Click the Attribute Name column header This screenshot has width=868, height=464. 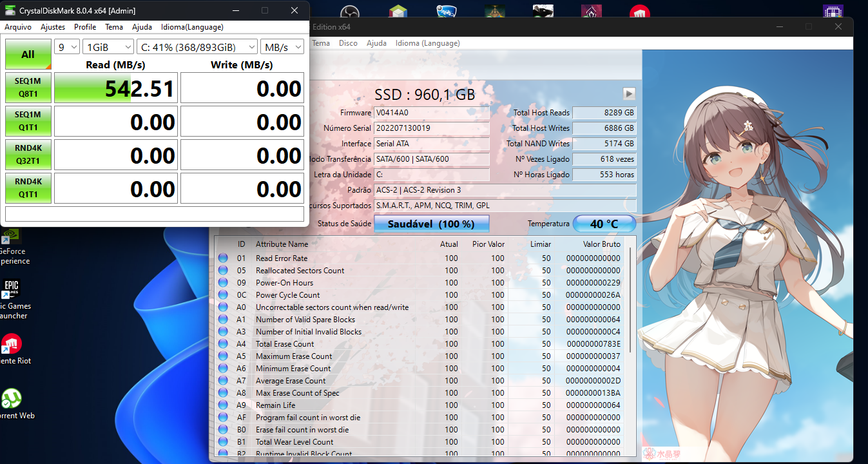click(x=282, y=244)
